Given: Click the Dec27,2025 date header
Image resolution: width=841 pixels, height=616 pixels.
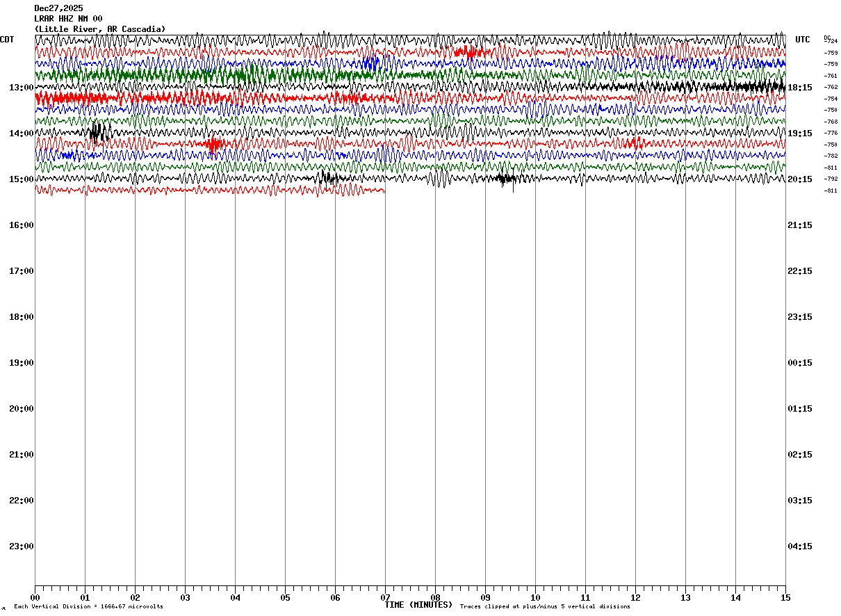Looking at the screenshot, I should click(58, 8).
